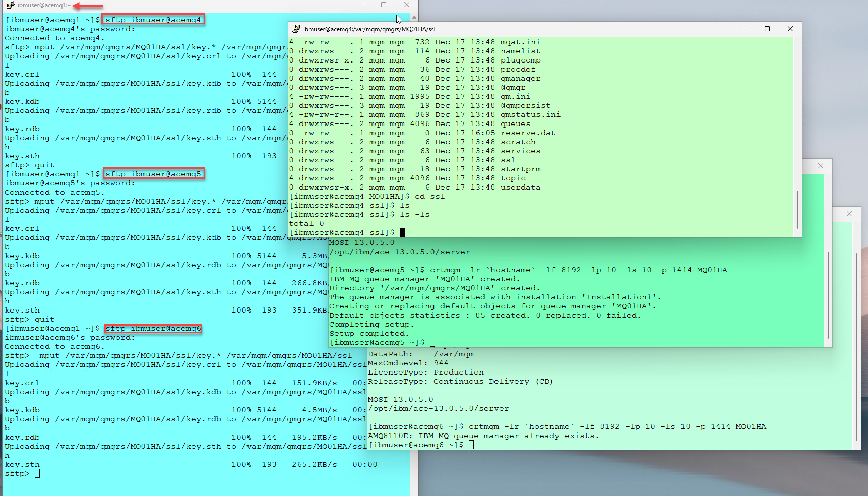
Task: Click '@qmpersist' directory listing row
Action: (x=420, y=105)
